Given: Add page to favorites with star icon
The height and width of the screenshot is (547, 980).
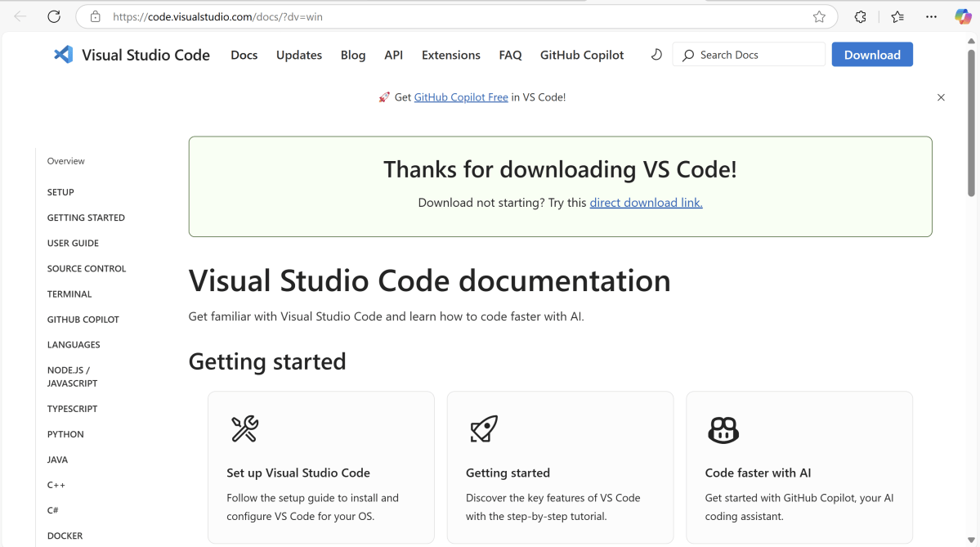Looking at the screenshot, I should 819,16.
